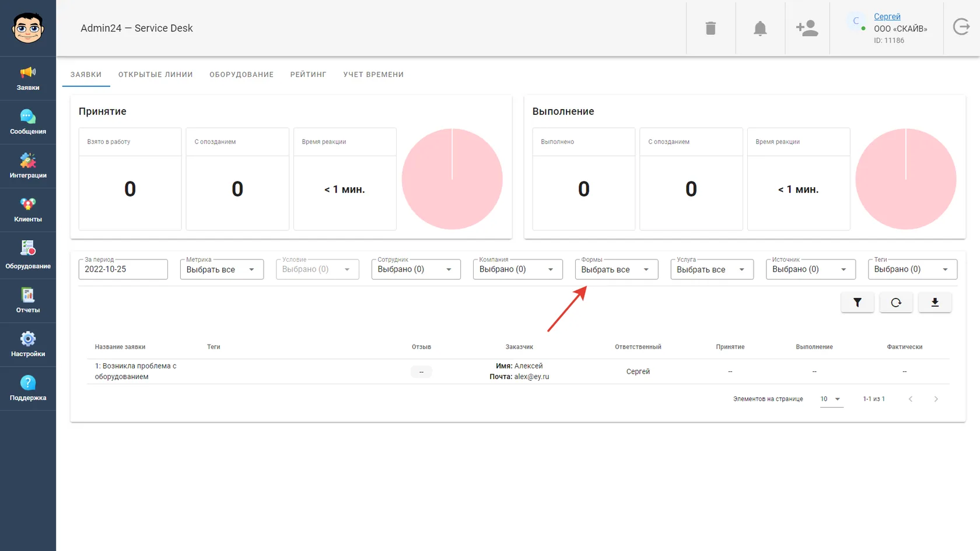This screenshot has height=551, width=980.
Task: Open Сообщения in the sidebar
Action: click(x=28, y=122)
